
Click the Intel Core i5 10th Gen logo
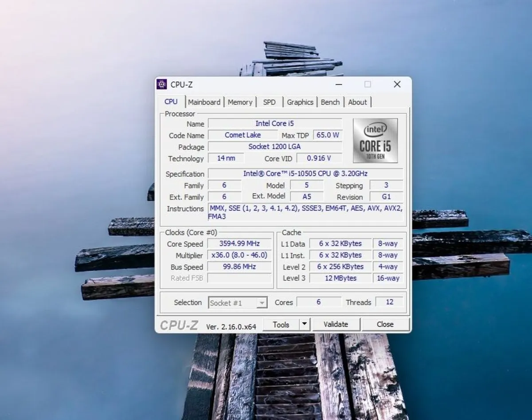(x=376, y=141)
